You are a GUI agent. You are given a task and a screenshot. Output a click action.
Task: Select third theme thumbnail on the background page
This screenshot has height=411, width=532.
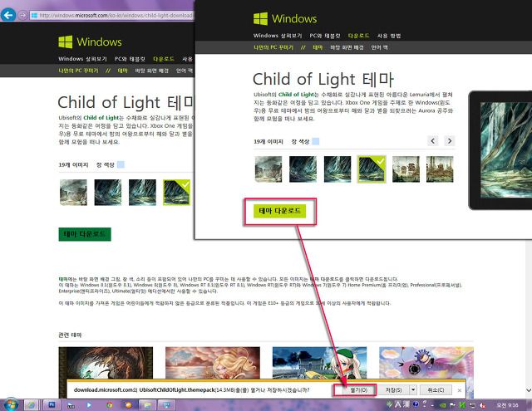pyautogui.click(x=142, y=193)
